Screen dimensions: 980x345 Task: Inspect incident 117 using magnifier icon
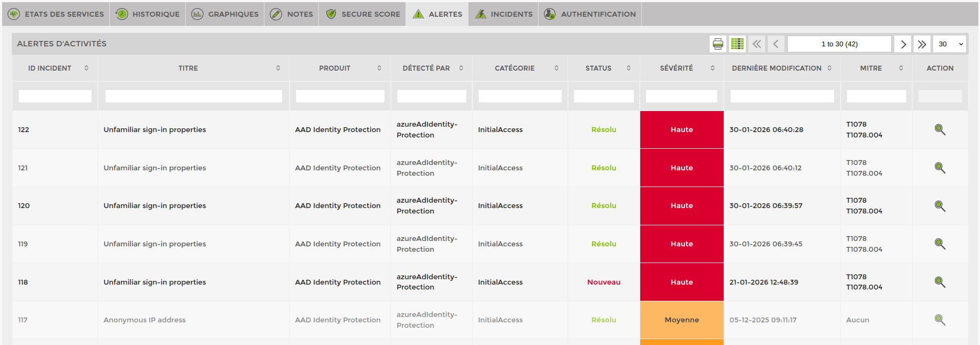click(940, 320)
